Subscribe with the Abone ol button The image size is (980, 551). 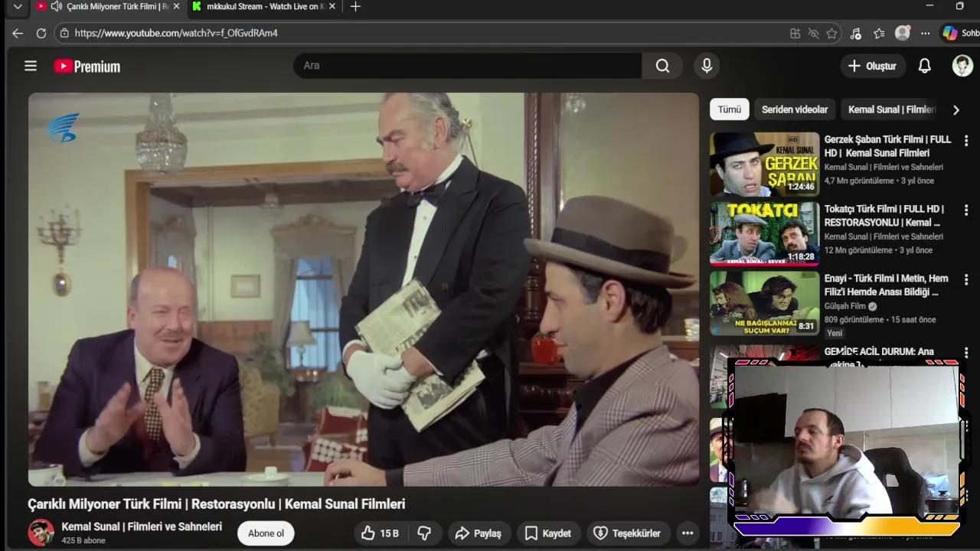pos(266,533)
